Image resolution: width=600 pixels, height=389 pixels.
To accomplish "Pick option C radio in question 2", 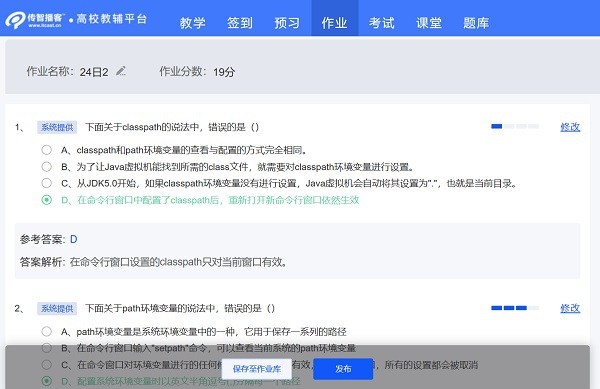I will 47,365.
